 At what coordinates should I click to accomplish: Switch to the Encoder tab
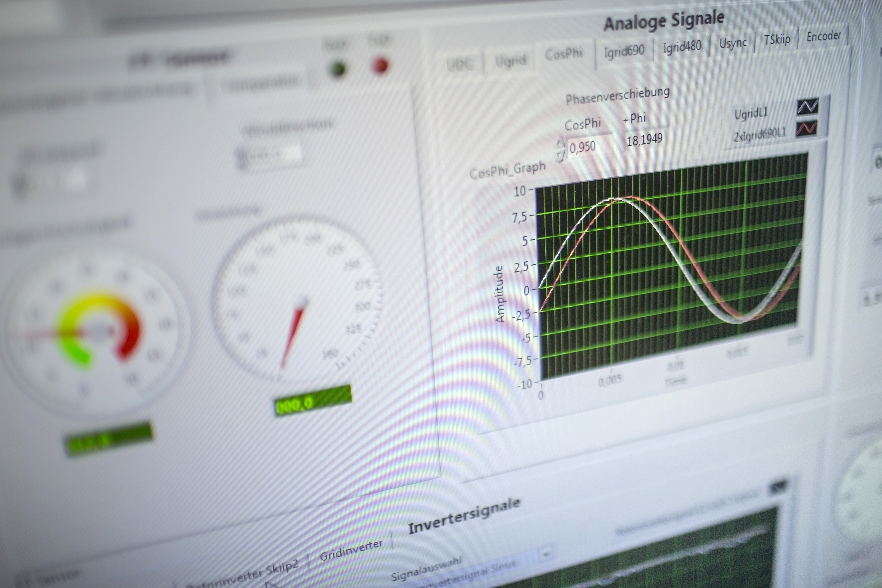(x=824, y=36)
